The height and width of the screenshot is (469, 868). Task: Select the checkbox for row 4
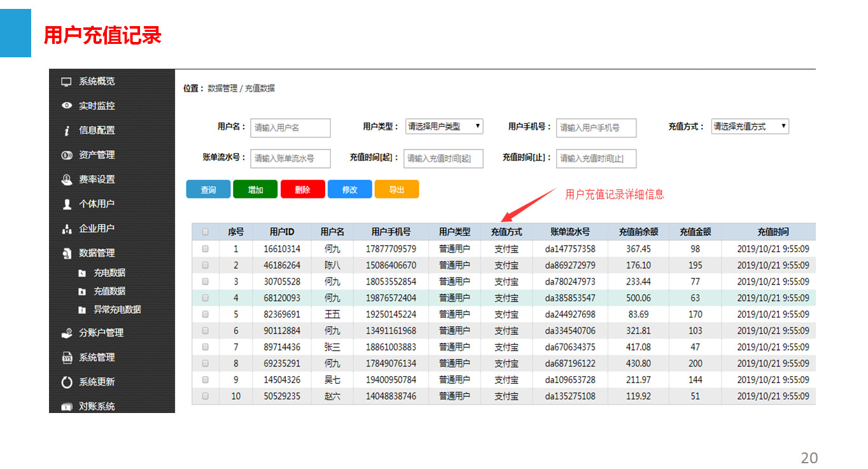(205, 298)
